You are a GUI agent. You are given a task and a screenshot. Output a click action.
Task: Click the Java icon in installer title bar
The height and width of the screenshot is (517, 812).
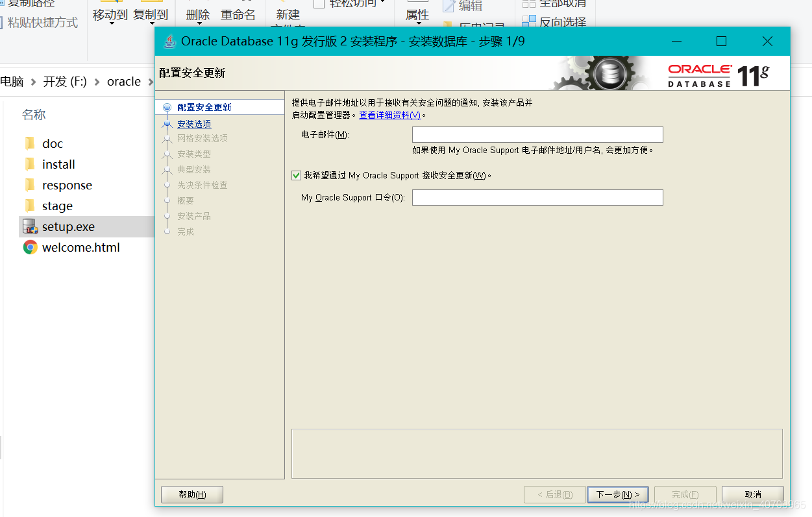pos(169,42)
